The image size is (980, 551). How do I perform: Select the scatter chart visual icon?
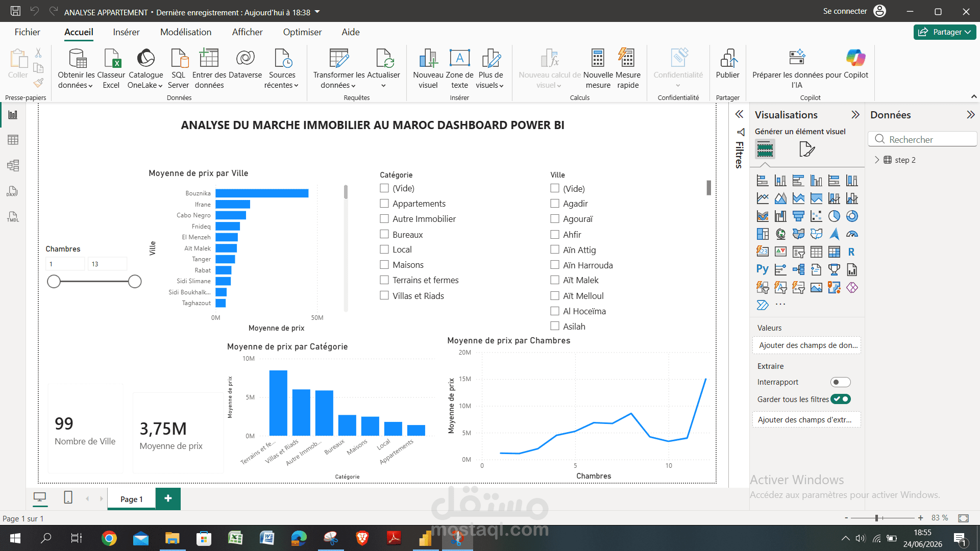pos(816,216)
